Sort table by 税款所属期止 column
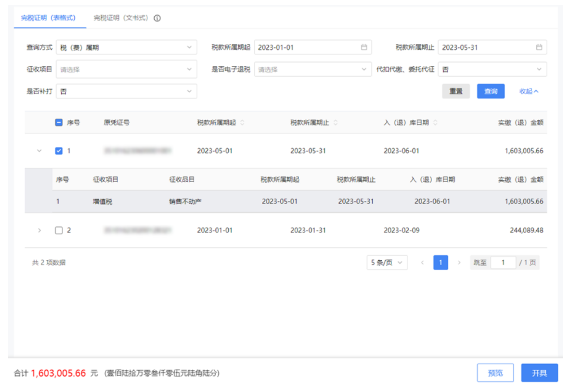The width and height of the screenshot is (574, 392). click(x=336, y=123)
